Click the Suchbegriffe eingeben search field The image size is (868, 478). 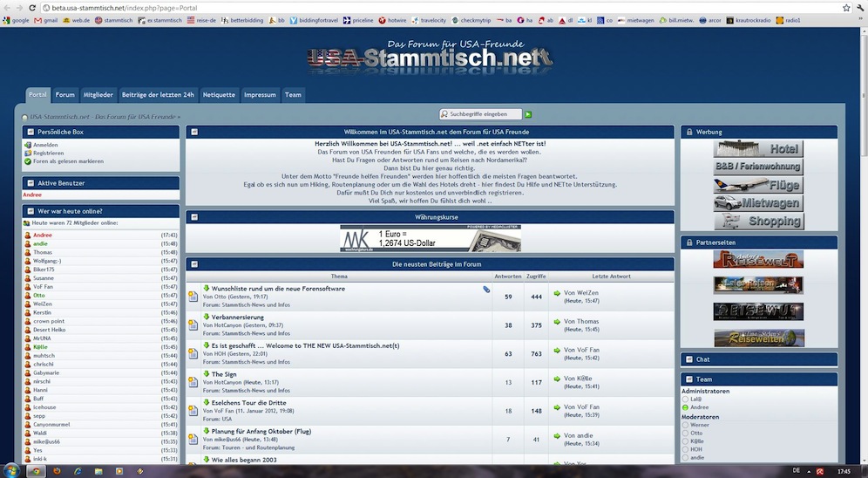(x=480, y=114)
